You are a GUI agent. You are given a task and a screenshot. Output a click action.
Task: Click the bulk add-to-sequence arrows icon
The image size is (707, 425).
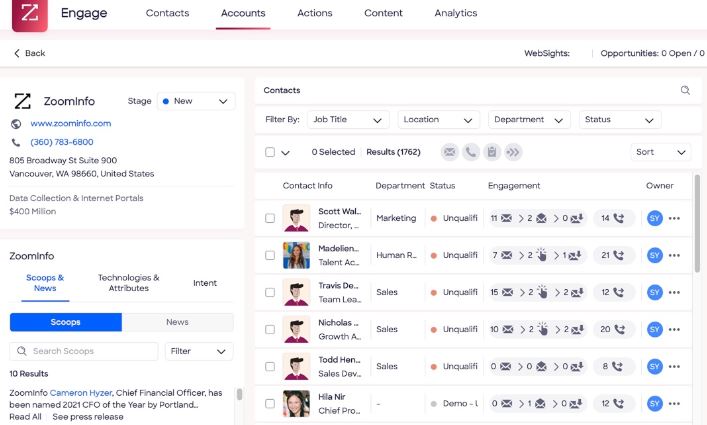(513, 152)
